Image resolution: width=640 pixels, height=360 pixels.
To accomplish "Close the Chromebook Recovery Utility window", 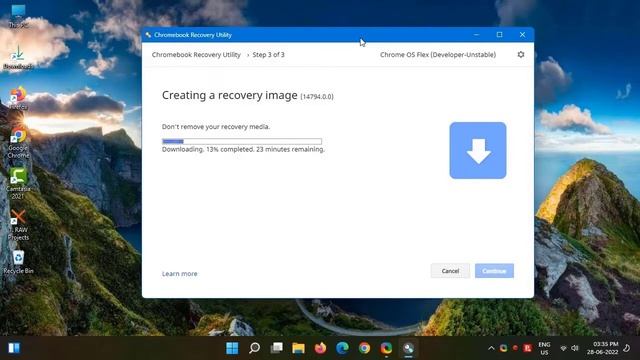I will pyautogui.click(x=522, y=35).
